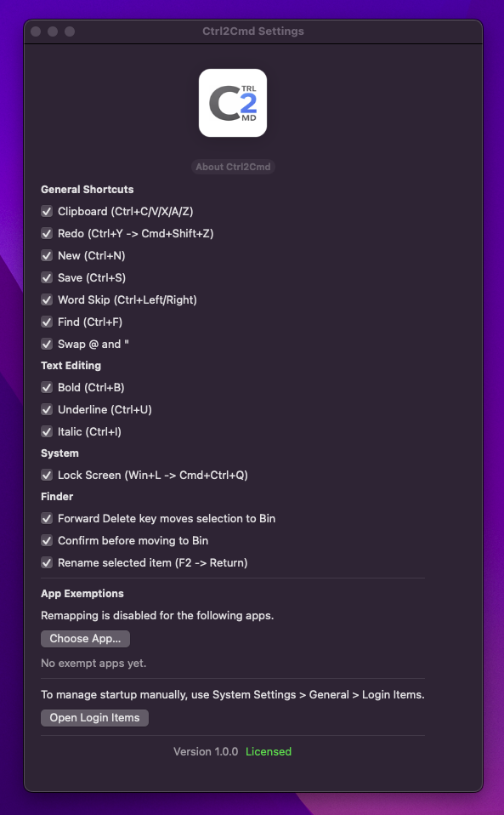Disable Confirm before moving to Bin
Screen dimensions: 504x815
pyautogui.click(x=47, y=540)
